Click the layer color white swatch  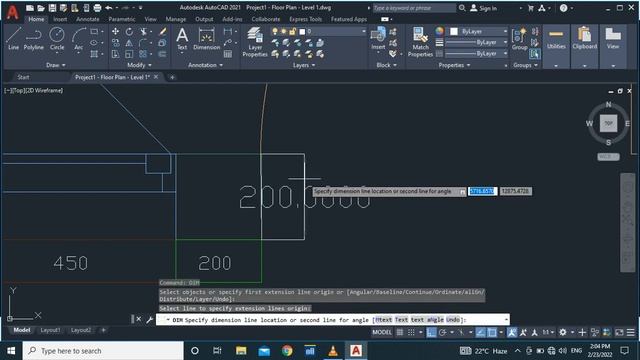click(302, 31)
